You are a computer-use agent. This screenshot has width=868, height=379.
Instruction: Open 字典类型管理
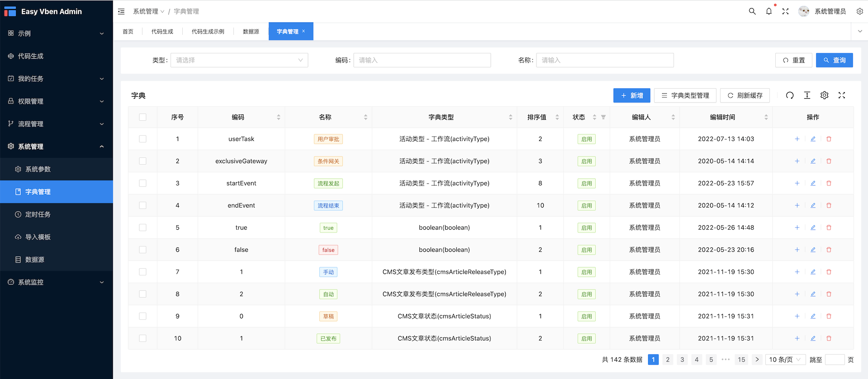(x=685, y=95)
